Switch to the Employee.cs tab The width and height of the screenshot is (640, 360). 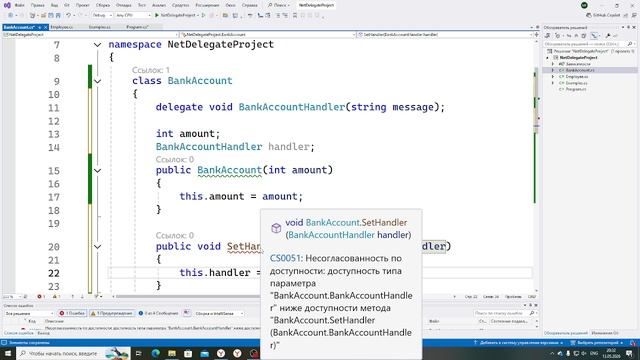pos(62,27)
